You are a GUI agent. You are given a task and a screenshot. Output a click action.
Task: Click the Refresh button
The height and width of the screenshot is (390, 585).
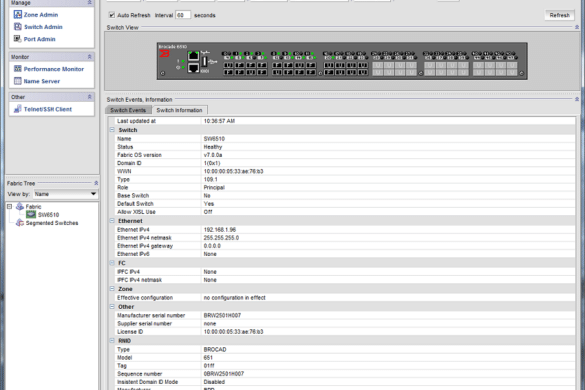tap(559, 15)
